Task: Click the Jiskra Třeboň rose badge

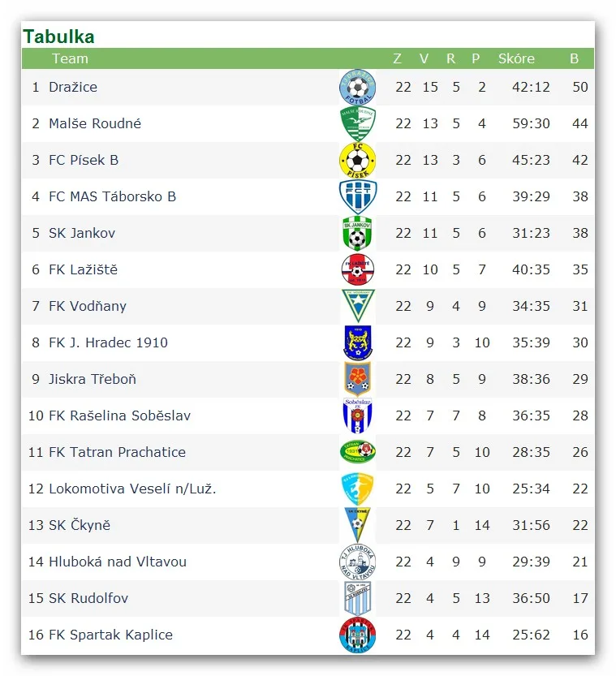Action: (x=357, y=380)
